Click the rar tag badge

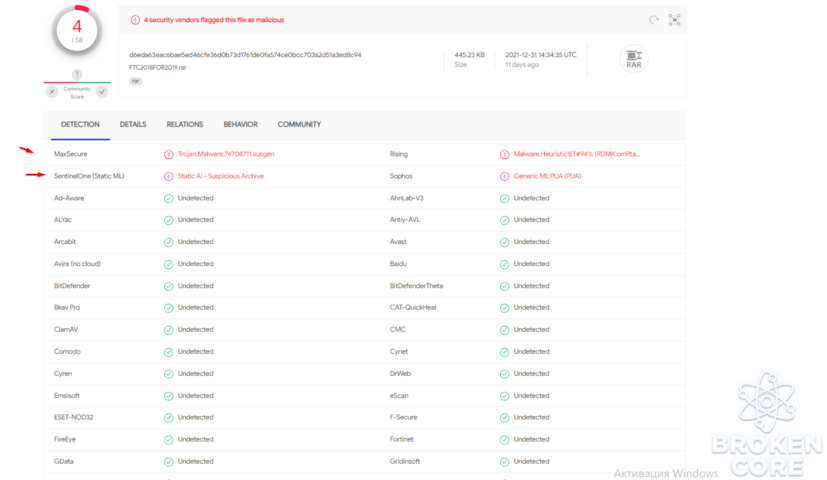(x=136, y=81)
